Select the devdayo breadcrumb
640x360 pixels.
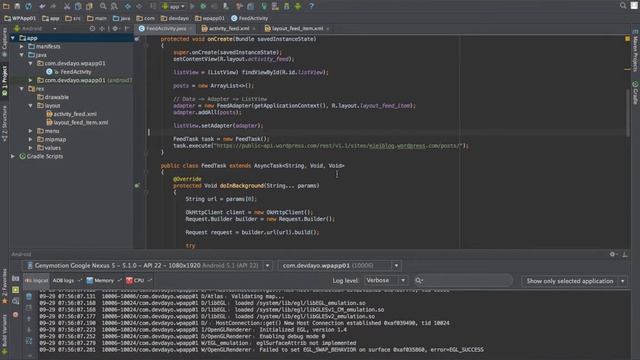click(x=175, y=18)
